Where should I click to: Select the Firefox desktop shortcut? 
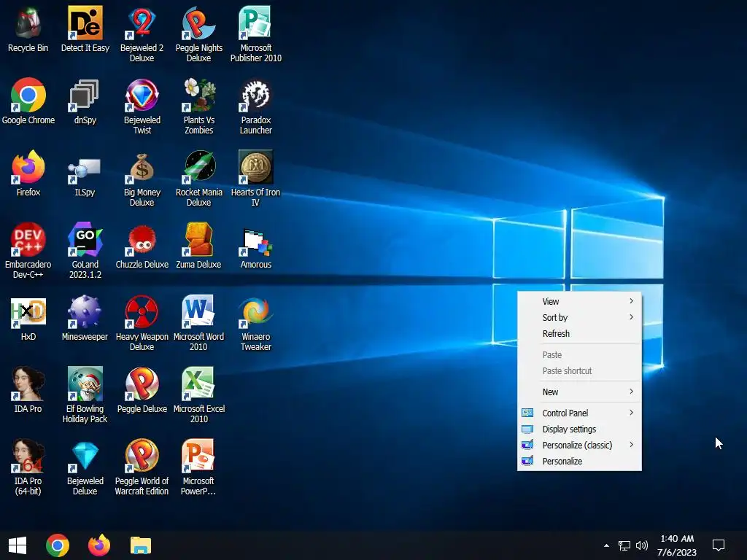coord(28,174)
